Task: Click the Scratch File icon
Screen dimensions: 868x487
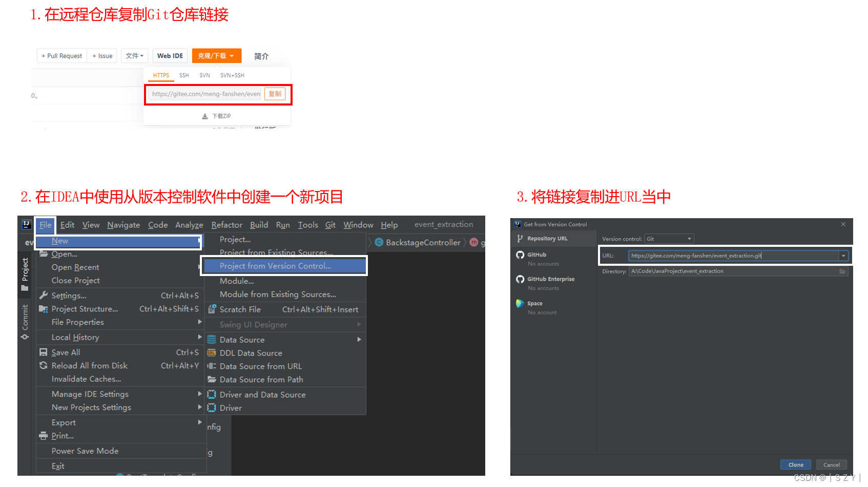Action: tap(212, 309)
